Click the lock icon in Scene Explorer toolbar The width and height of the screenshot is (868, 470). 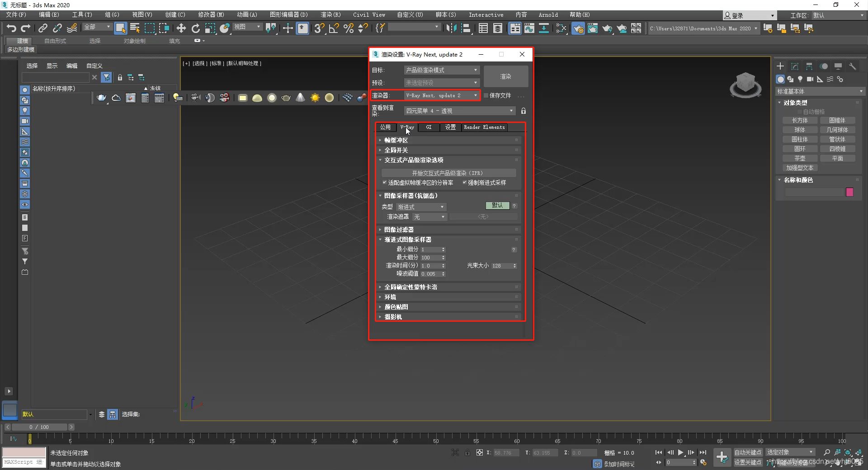tap(120, 77)
